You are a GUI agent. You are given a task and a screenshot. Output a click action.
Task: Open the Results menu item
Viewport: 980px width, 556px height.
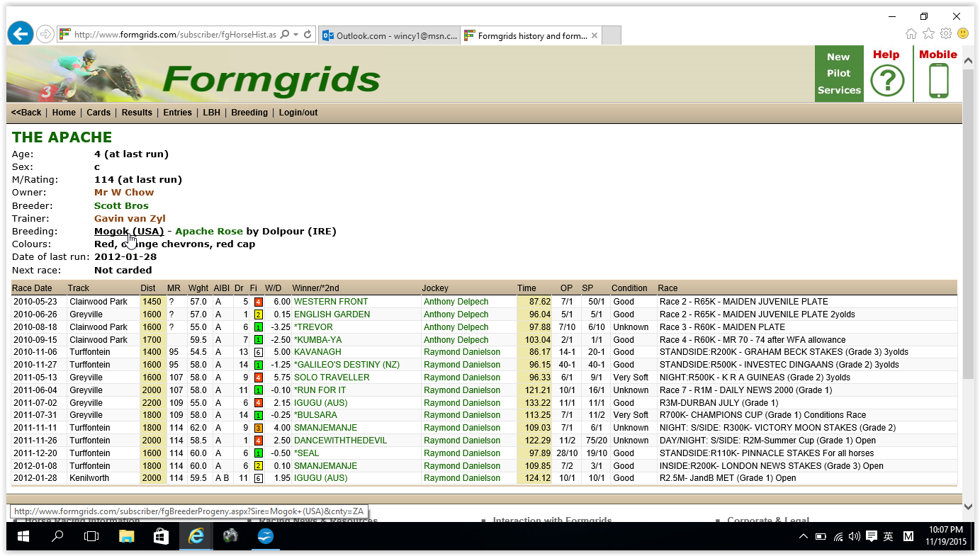(137, 113)
